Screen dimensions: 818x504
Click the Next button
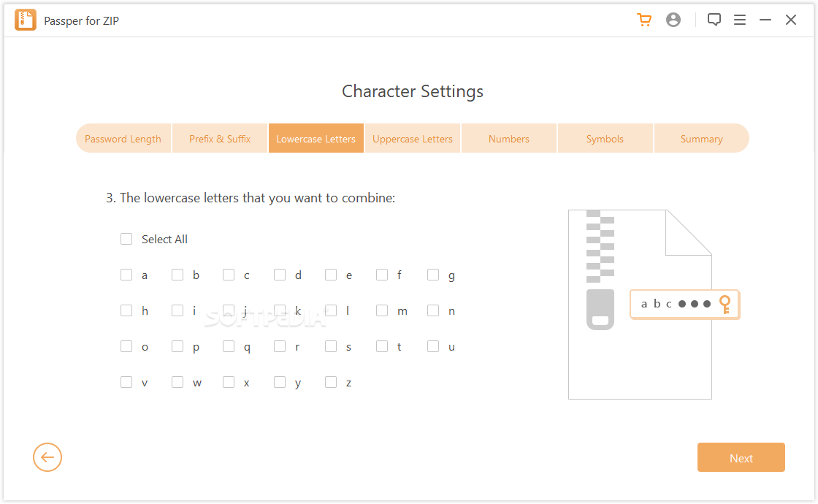[x=741, y=458]
